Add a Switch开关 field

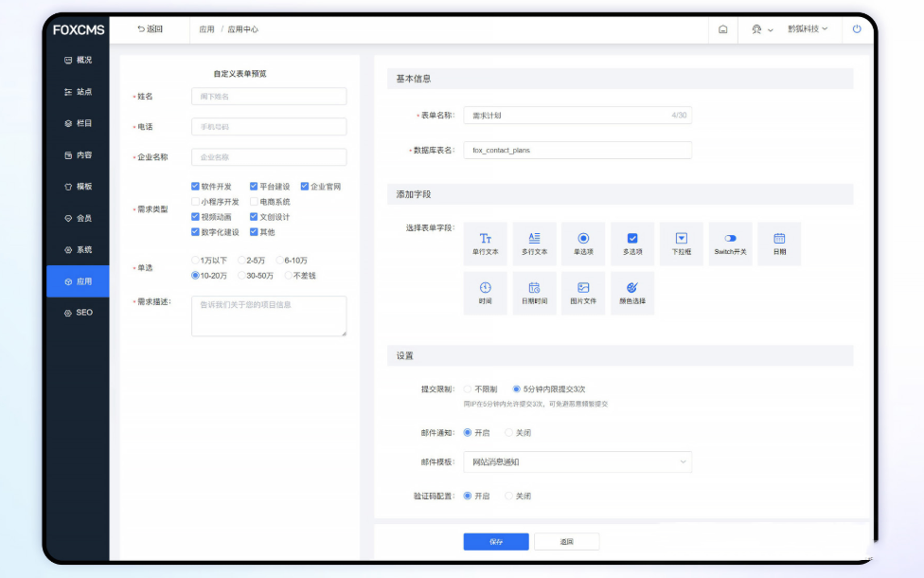point(730,244)
